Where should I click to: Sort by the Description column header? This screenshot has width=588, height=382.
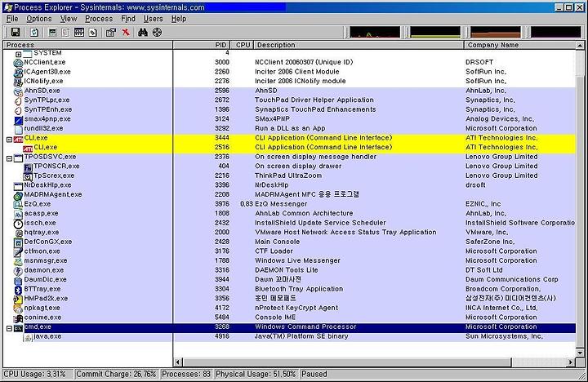click(359, 45)
